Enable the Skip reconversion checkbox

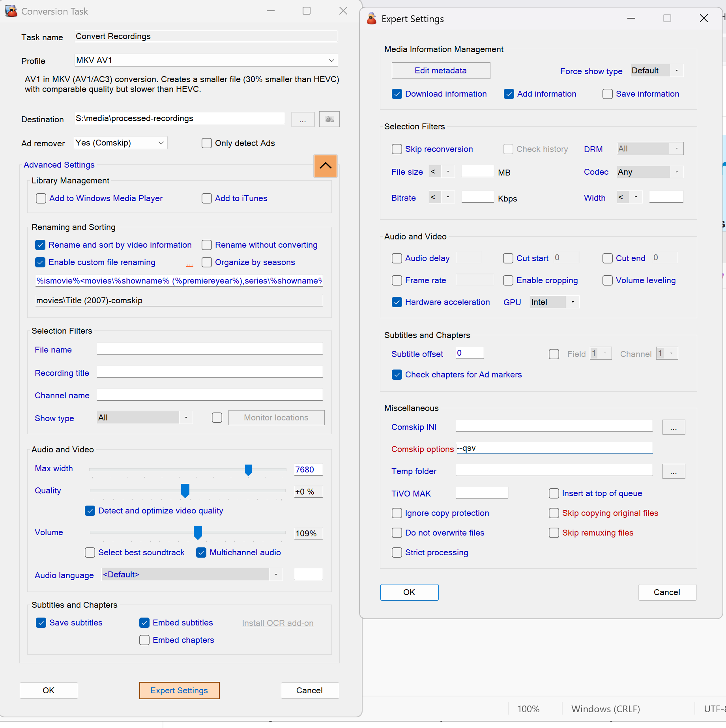pyautogui.click(x=397, y=149)
